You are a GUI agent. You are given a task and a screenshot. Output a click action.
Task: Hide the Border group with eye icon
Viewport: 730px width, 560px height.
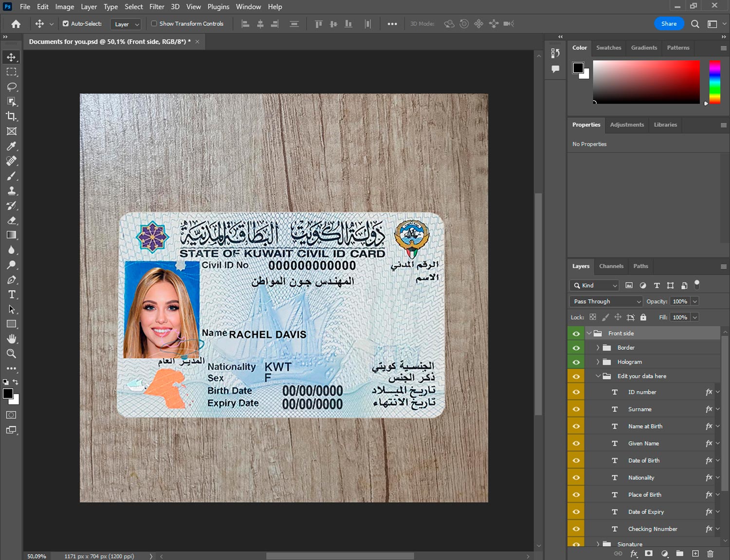click(x=576, y=348)
